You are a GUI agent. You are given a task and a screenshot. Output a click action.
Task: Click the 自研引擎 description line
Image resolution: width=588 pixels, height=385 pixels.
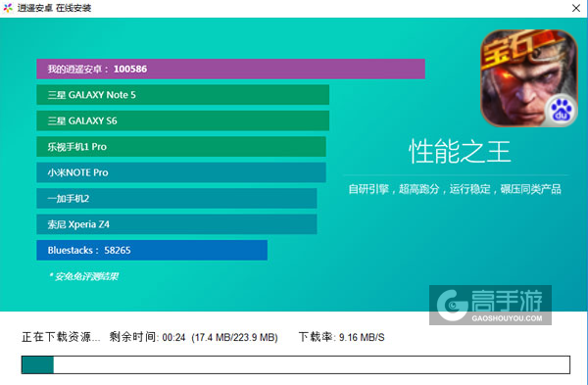coord(455,189)
